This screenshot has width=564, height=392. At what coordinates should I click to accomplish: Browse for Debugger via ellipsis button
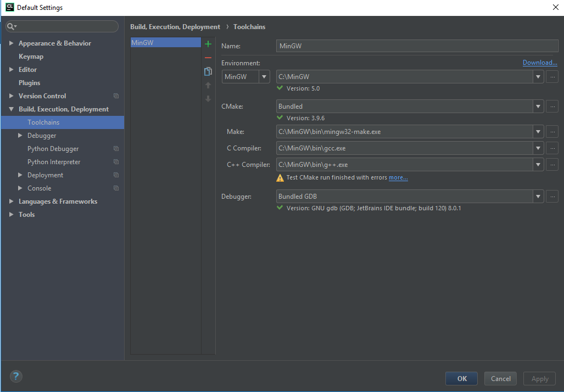[x=552, y=197]
